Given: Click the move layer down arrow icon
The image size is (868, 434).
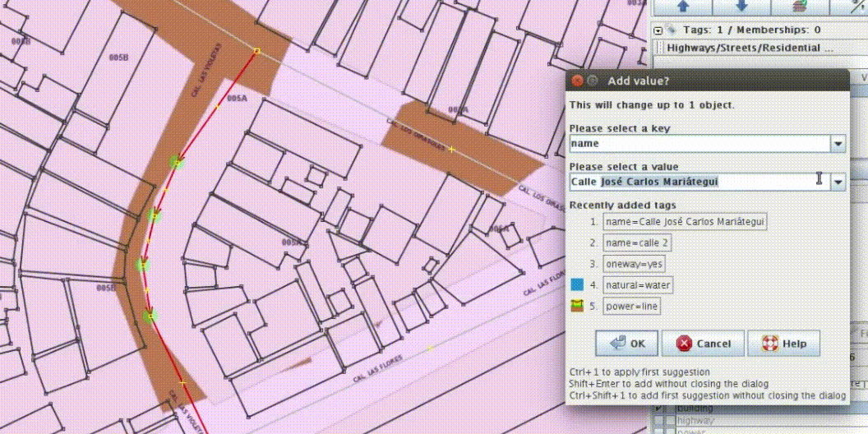Looking at the screenshot, I should 741,6.
